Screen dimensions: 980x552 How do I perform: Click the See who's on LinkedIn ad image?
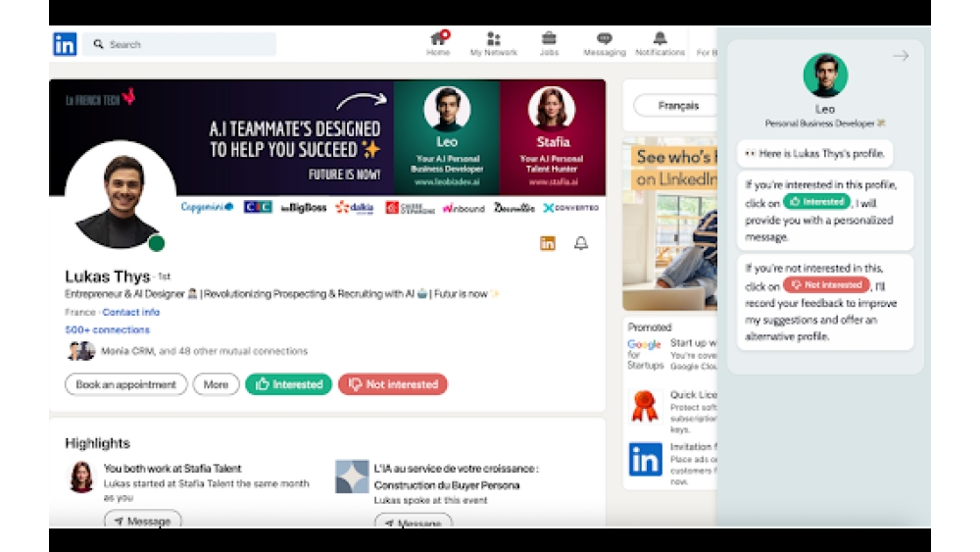670,224
